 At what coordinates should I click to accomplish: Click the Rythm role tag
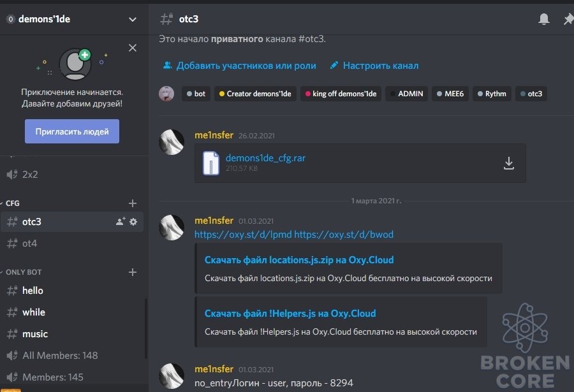[x=492, y=94]
